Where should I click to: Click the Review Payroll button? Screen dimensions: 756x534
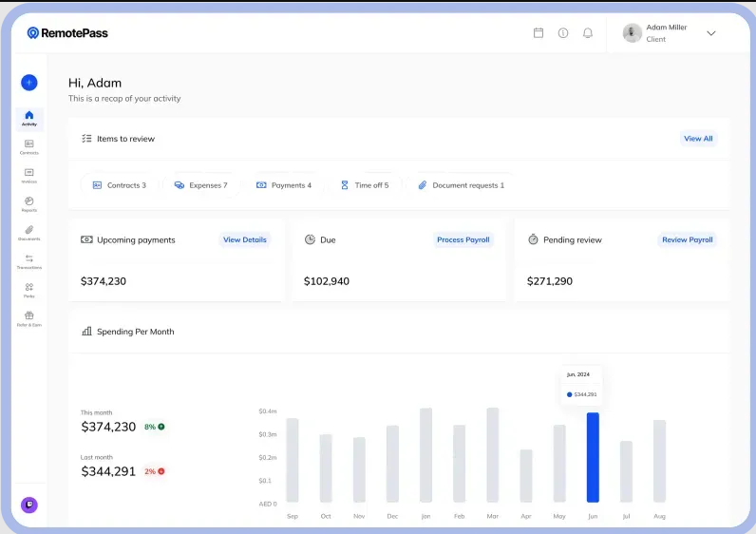[x=688, y=240]
